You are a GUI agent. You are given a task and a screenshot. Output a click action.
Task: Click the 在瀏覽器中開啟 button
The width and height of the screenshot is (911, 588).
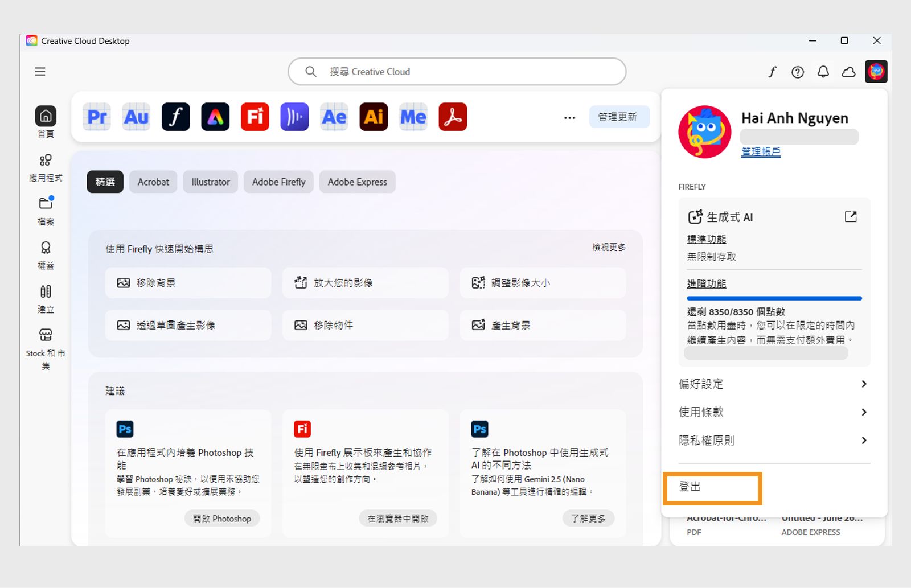(398, 519)
